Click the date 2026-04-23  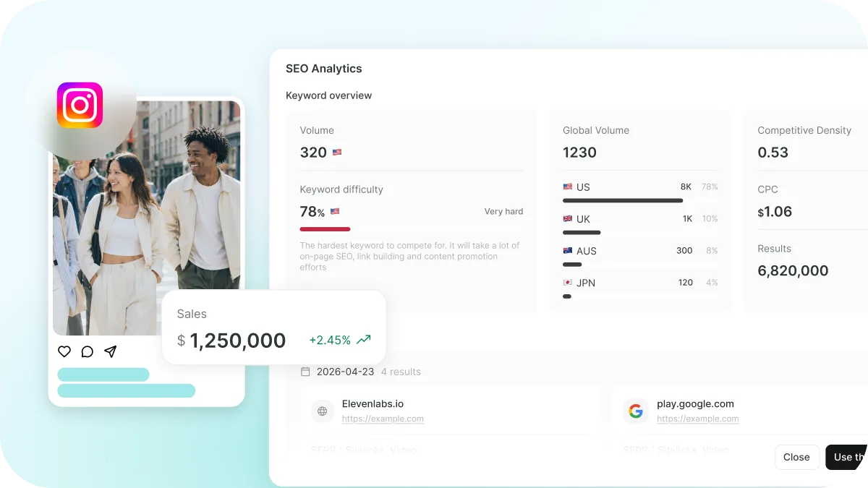(346, 372)
